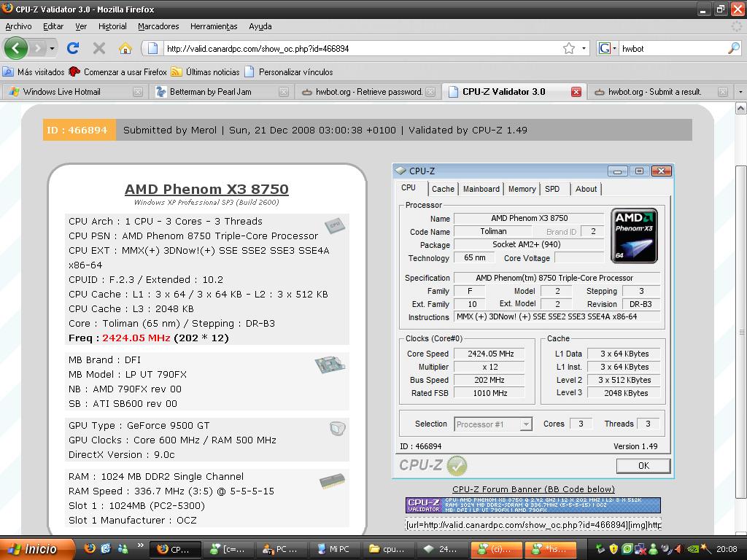
Task: Select the SPD tab in CPU-Z
Action: pyautogui.click(x=552, y=189)
